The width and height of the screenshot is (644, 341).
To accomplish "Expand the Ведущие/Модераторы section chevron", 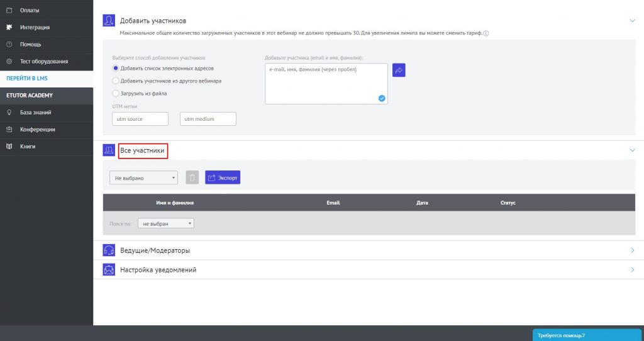I will pos(633,250).
